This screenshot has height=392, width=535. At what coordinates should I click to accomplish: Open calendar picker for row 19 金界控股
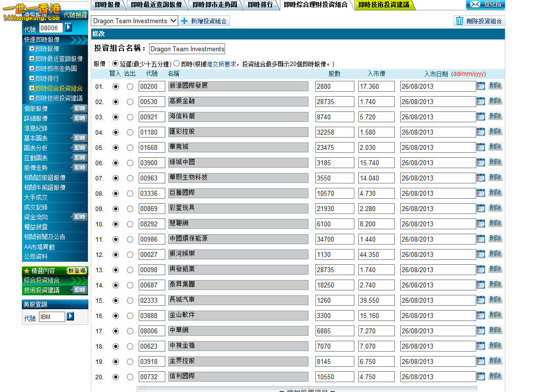[481, 361]
